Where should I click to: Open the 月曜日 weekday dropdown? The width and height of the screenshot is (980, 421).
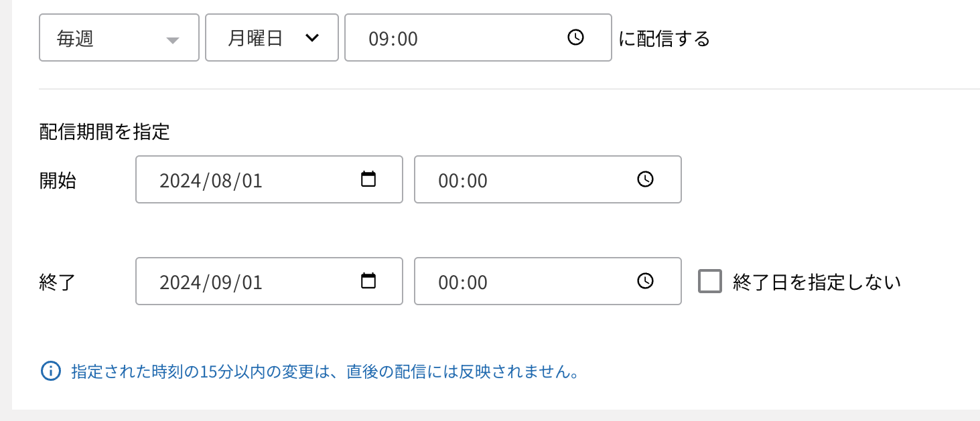(x=261, y=38)
